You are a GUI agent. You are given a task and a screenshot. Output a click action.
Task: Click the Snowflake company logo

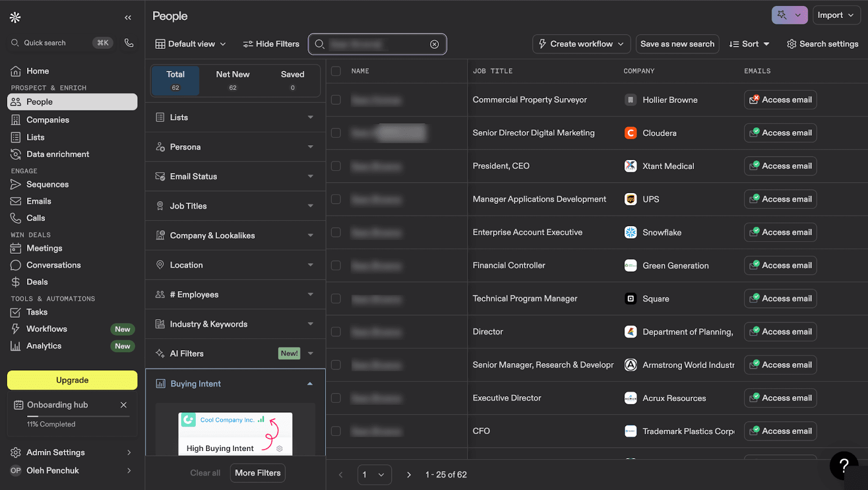(x=630, y=233)
